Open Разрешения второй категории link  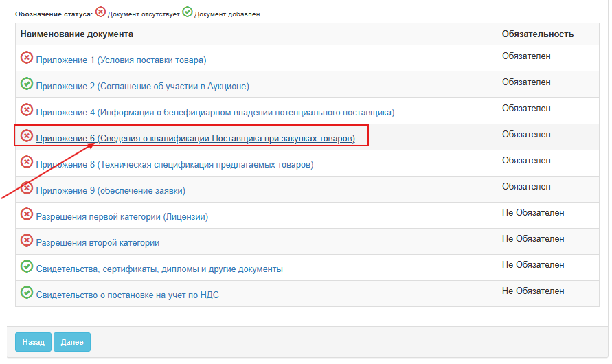98,243
